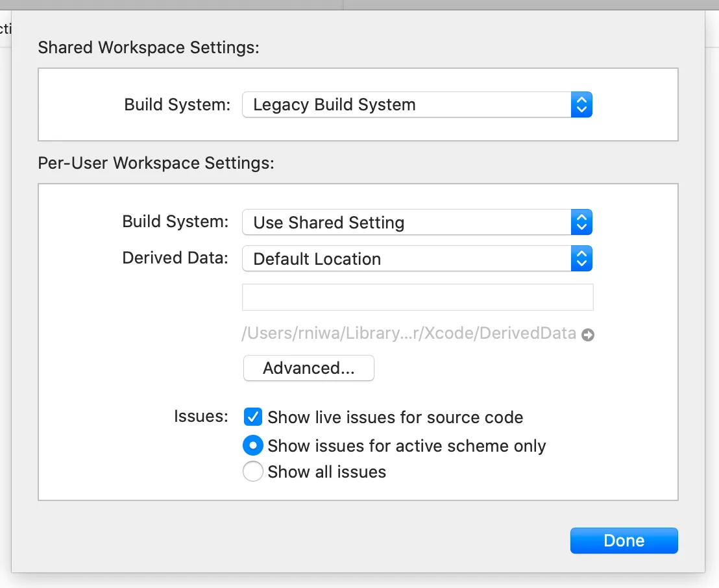Click the grayed DerivedData folder path text

pos(408,334)
